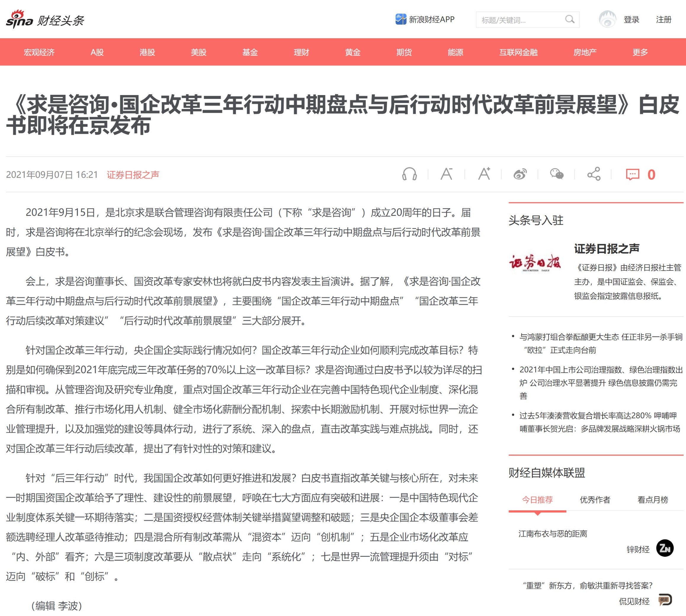Increase font size with A+ icon
Viewport: 686px width, 616px height.
tap(484, 174)
